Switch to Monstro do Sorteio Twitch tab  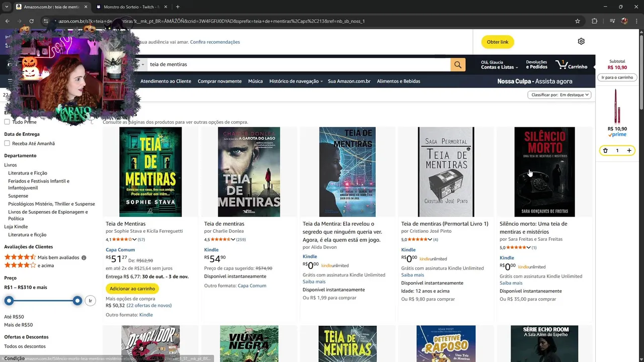(128, 7)
